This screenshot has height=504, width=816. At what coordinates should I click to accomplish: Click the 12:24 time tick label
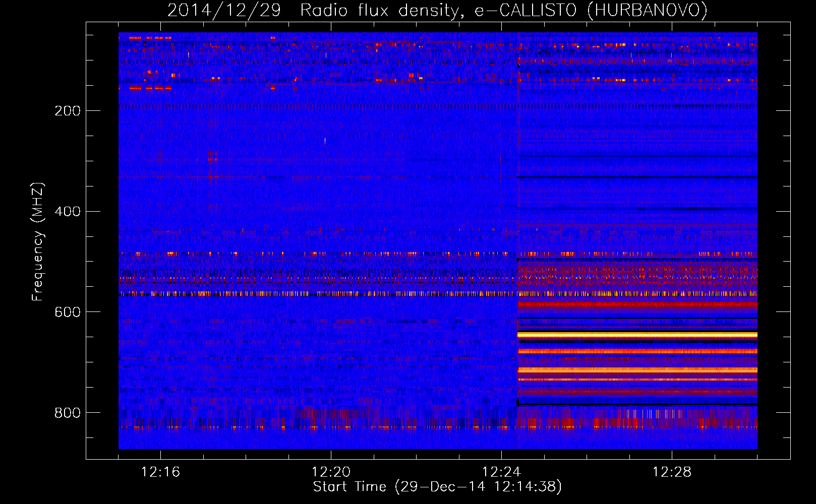pos(501,472)
